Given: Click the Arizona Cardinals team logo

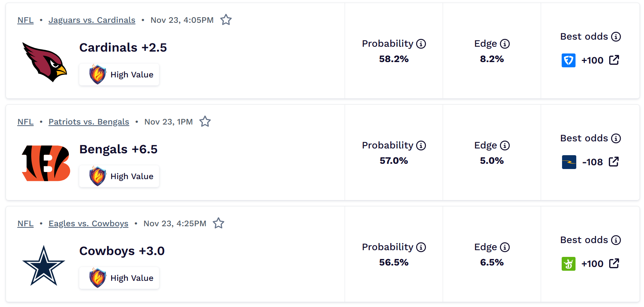Looking at the screenshot, I should (x=44, y=62).
